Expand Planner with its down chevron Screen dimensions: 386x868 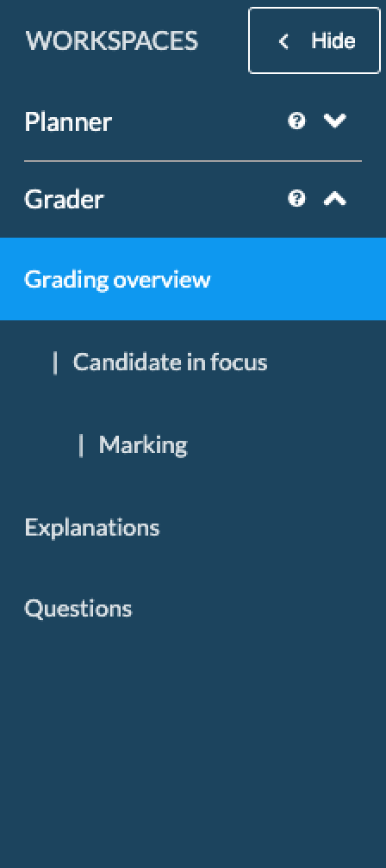335,121
